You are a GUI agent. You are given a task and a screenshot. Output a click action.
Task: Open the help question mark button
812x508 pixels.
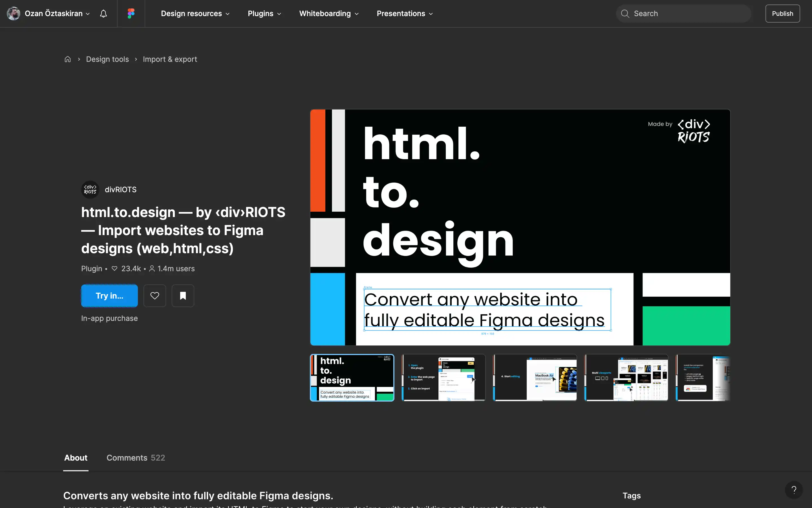click(794, 490)
